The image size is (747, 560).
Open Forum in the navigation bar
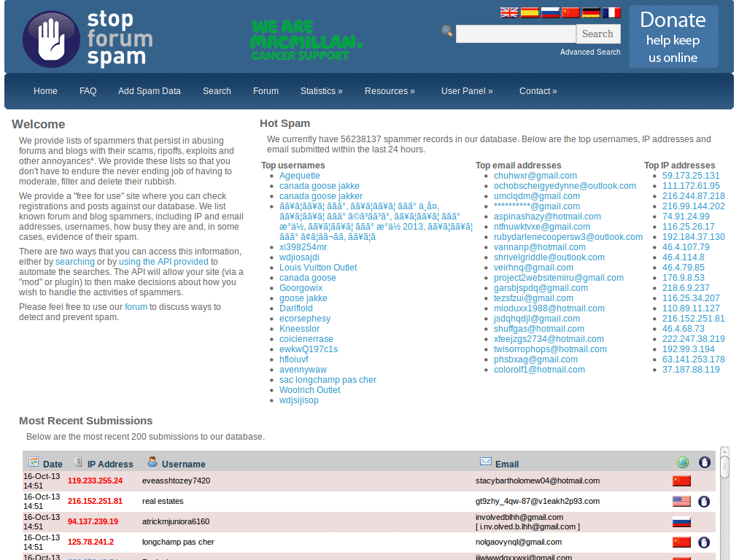[x=266, y=91]
